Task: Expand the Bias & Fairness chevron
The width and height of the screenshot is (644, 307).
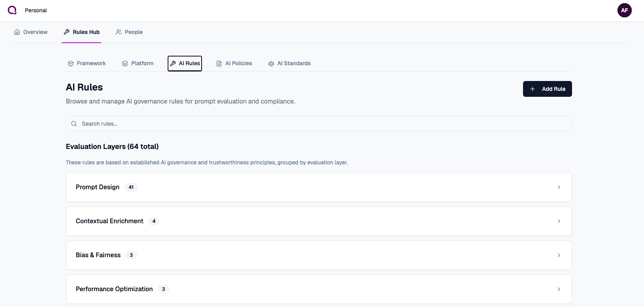Action: (559, 255)
